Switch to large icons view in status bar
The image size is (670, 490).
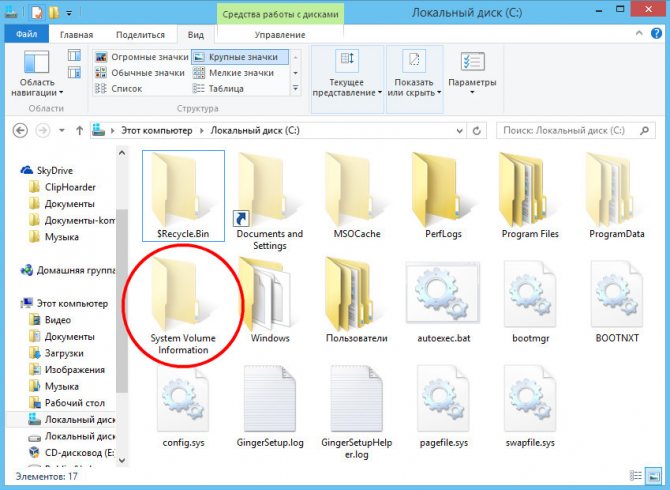tap(653, 475)
